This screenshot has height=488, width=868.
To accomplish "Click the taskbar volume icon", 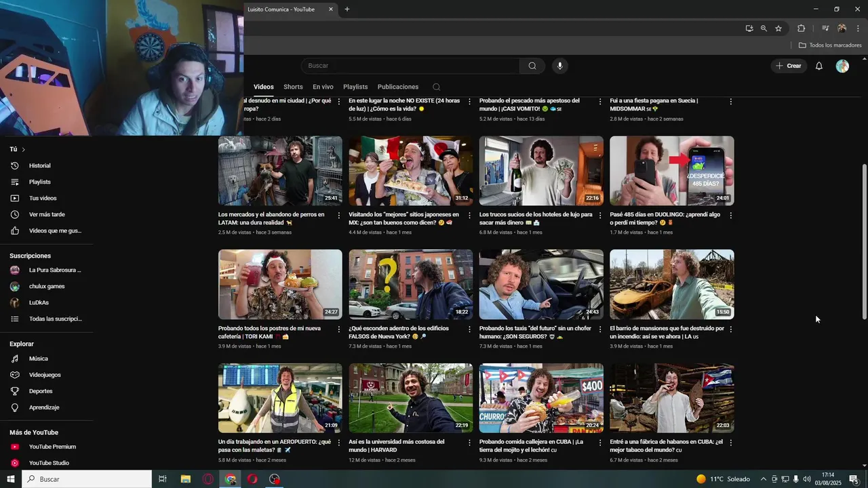I will (806, 479).
